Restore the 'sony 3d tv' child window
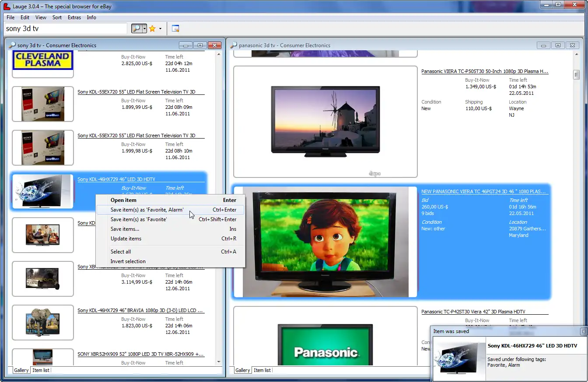The width and height of the screenshot is (588, 382). 200,45
